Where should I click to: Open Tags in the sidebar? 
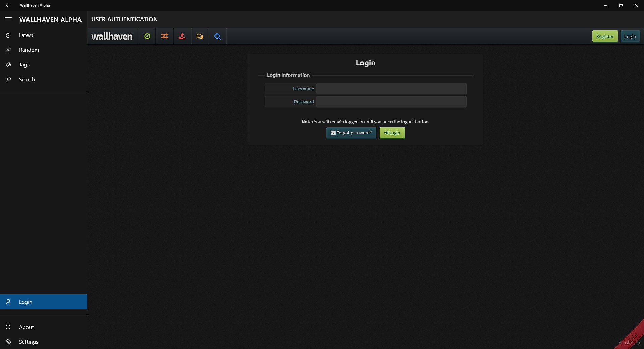click(44, 65)
